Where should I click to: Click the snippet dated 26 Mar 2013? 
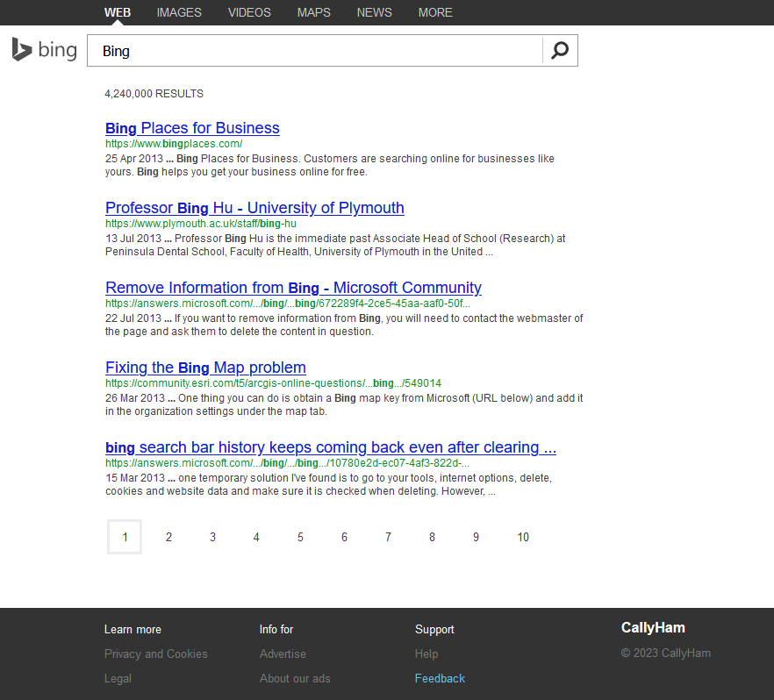coord(344,405)
